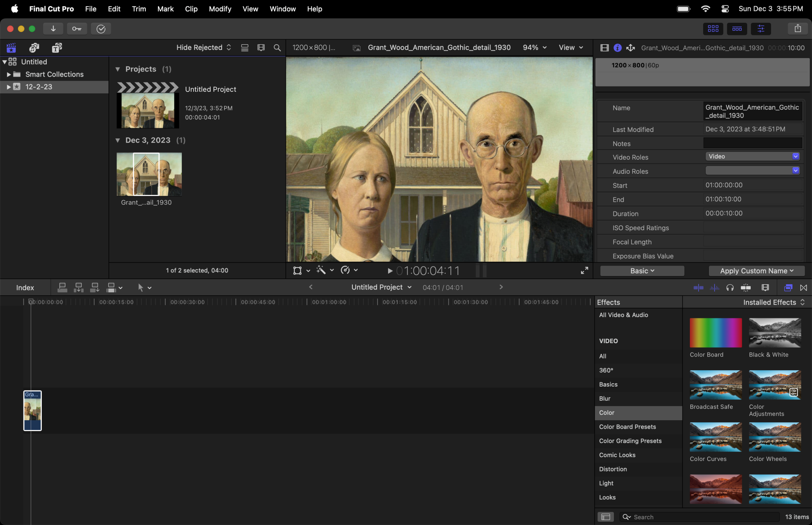812x525 pixels.
Task: Toggle audio skimming waveform button
Action: pos(715,287)
